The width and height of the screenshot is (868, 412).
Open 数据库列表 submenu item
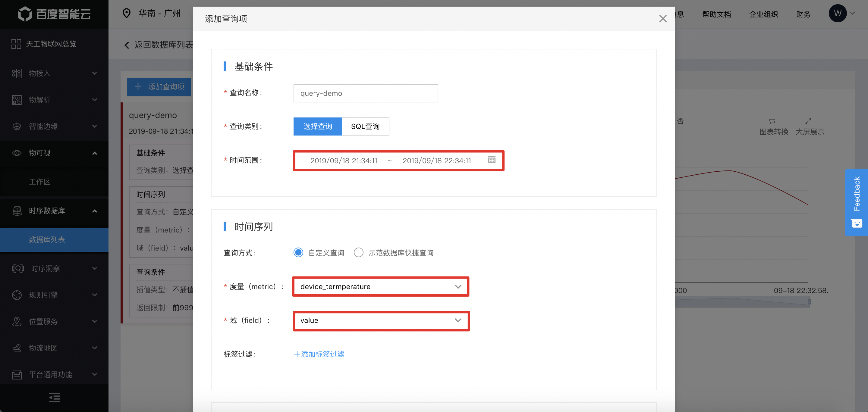pos(54,240)
